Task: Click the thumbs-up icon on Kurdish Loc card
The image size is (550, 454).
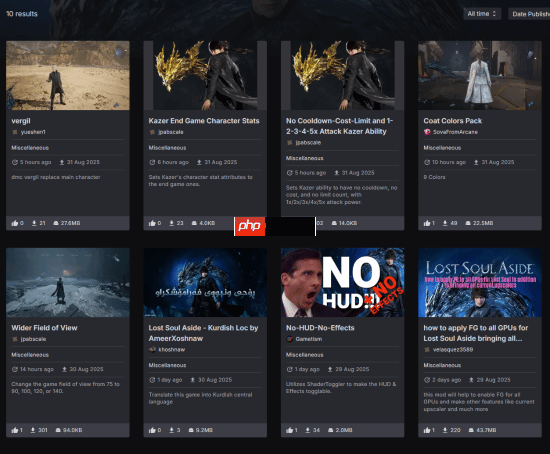Action: (x=152, y=430)
